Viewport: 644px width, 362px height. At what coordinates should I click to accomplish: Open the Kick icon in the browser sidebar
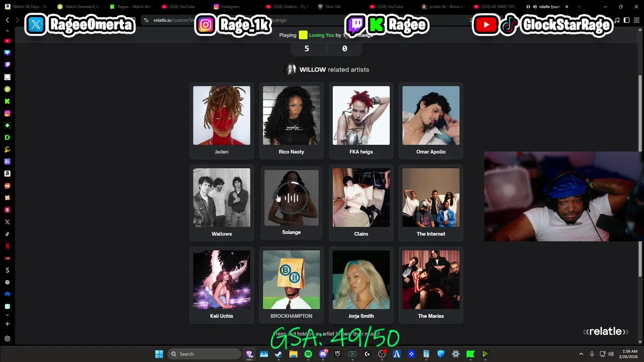pyautogui.click(x=7, y=101)
